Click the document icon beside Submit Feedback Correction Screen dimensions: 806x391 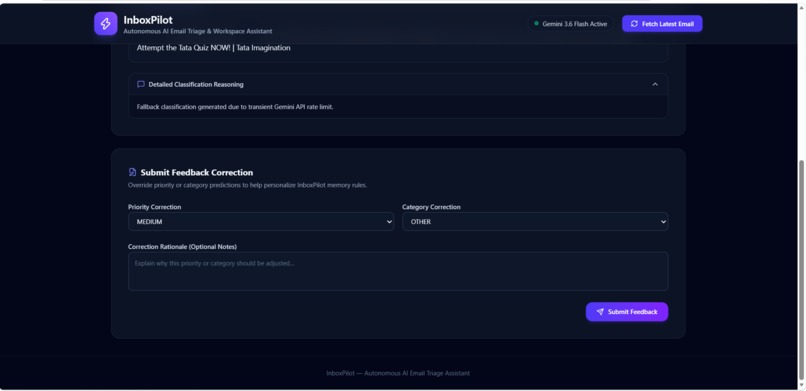[133, 173]
